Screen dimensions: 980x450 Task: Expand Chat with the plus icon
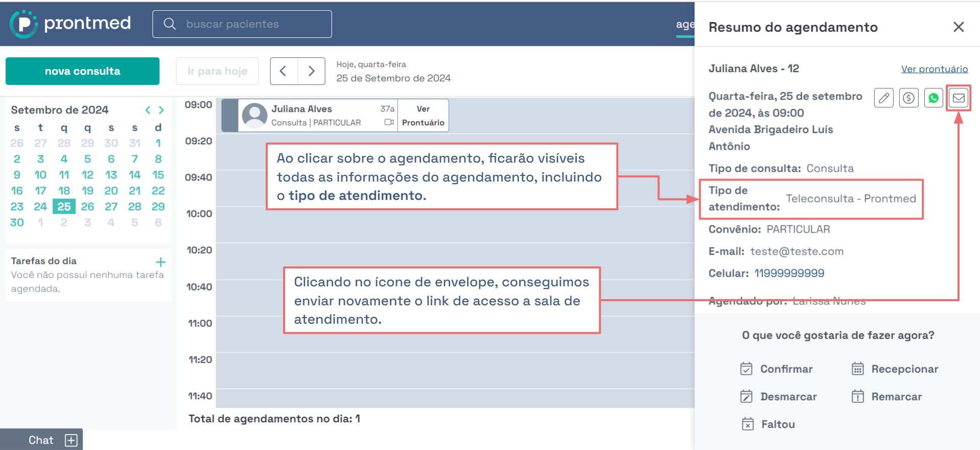click(x=71, y=440)
